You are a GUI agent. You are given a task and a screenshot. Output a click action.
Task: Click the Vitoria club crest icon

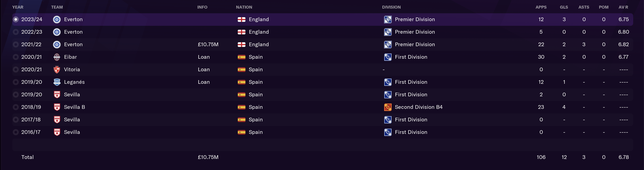[57, 70]
